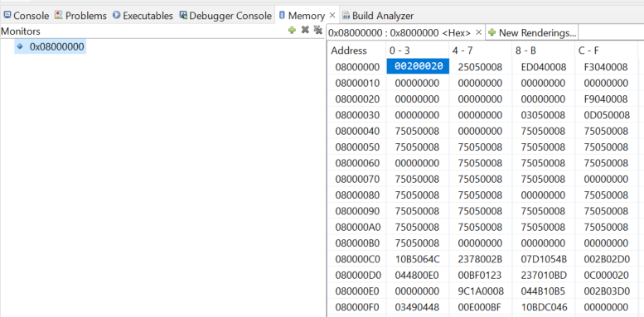Click address 08000020 row label
The image size is (644, 317).
pos(357,99)
